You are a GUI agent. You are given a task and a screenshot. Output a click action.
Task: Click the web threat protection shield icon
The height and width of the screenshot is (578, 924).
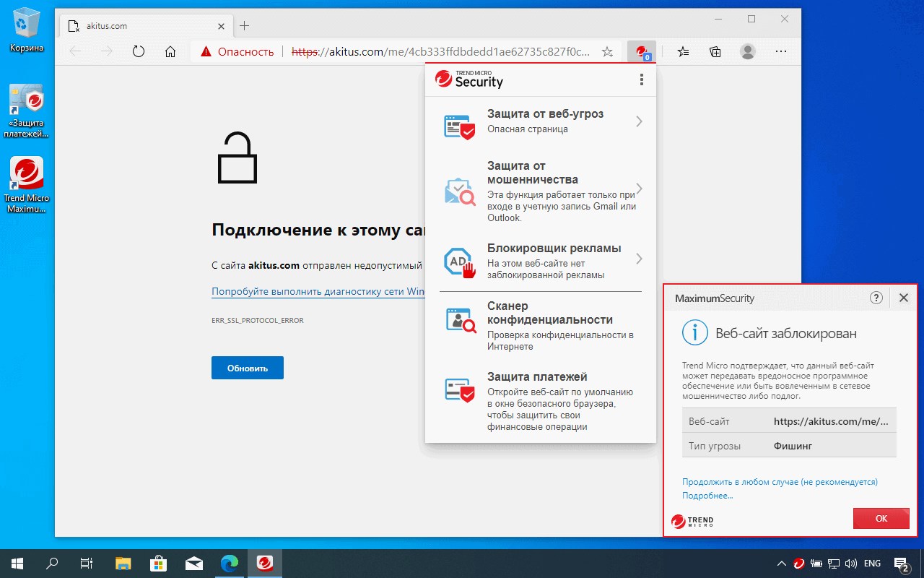460,127
